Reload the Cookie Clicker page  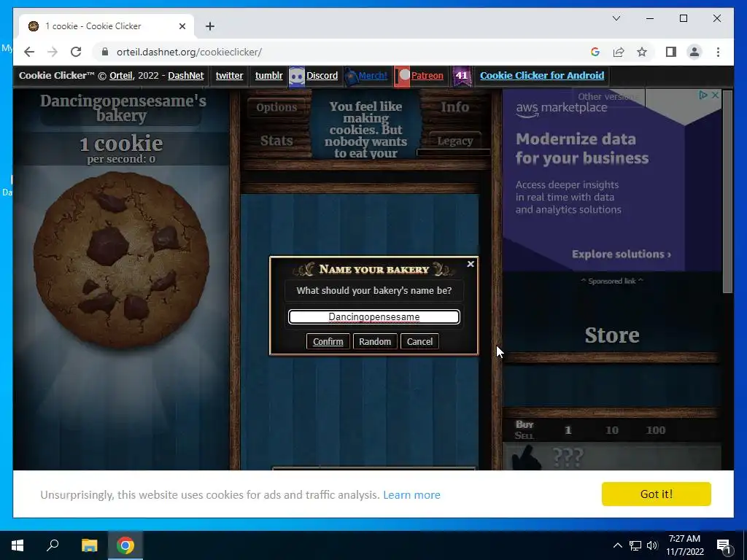point(76,52)
